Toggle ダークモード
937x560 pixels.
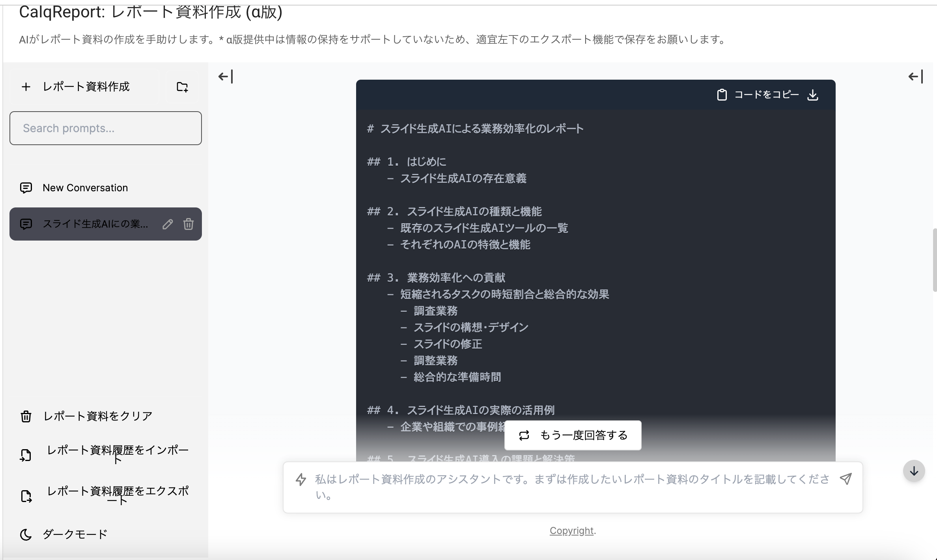[74, 534]
